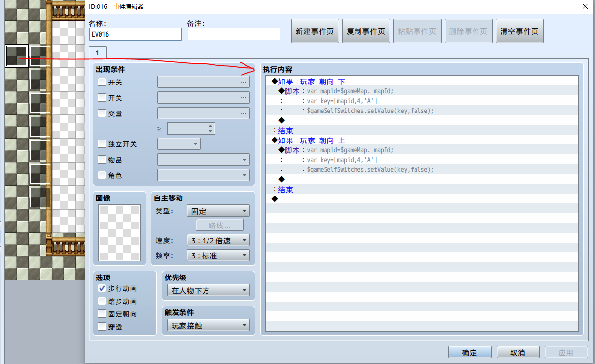The height and width of the screenshot is (364, 595).
Task: Enable the 变量 condition checkbox
Action: 102,113
